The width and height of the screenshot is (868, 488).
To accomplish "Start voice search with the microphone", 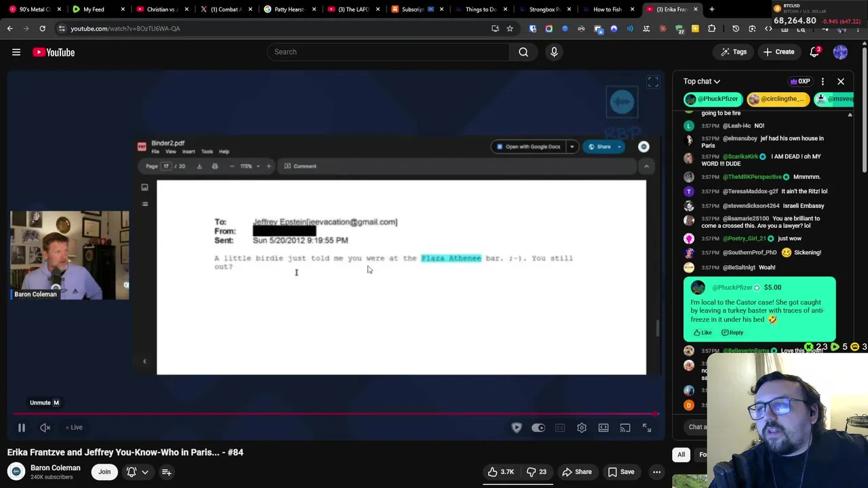I will click(554, 52).
